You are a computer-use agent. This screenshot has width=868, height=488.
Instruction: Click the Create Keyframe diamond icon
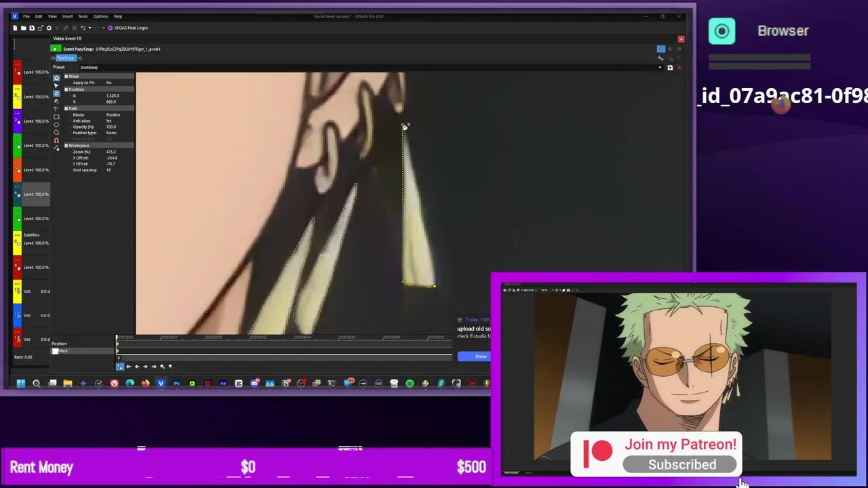[162, 367]
